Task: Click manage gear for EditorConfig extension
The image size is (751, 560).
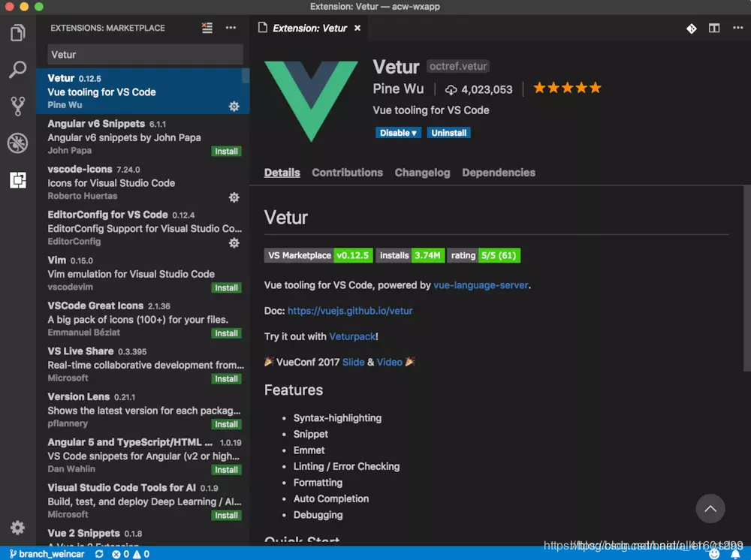Action: click(x=234, y=242)
